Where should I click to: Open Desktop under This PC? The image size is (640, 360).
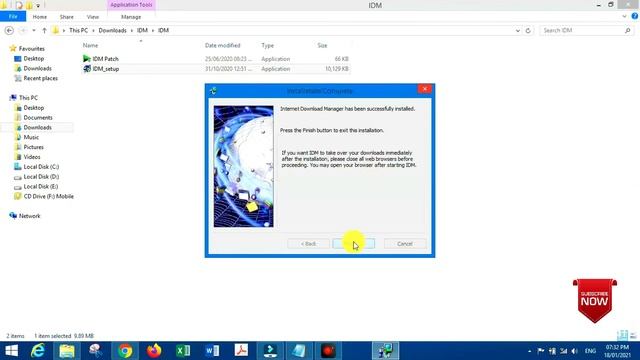(33, 108)
